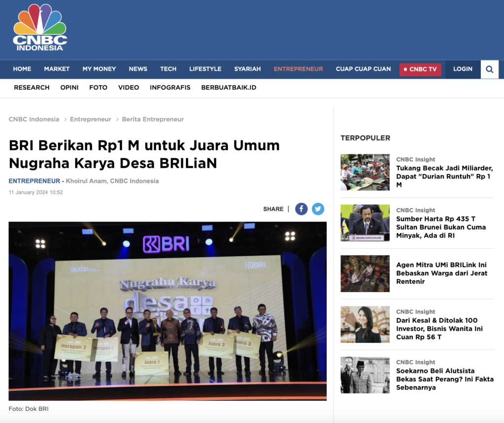Image resolution: width=504 pixels, height=423 pixels.
Task: Click the black-and-white Soekarno thumbnail
Action: pos(365,375)
